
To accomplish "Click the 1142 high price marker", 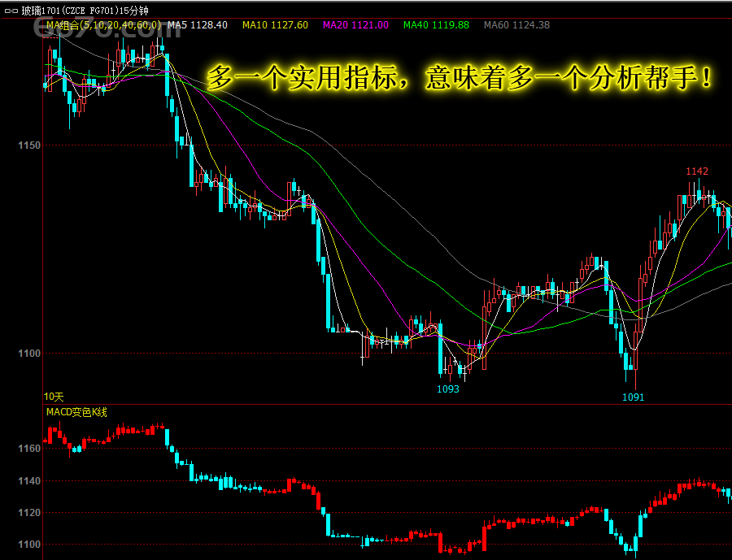I will tap(697, 171).
